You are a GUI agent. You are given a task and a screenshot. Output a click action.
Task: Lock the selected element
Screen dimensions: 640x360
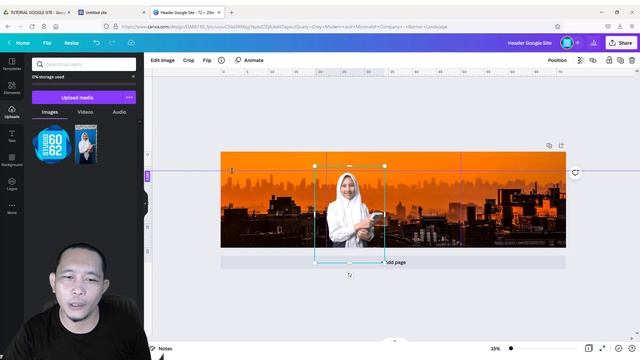609,60
